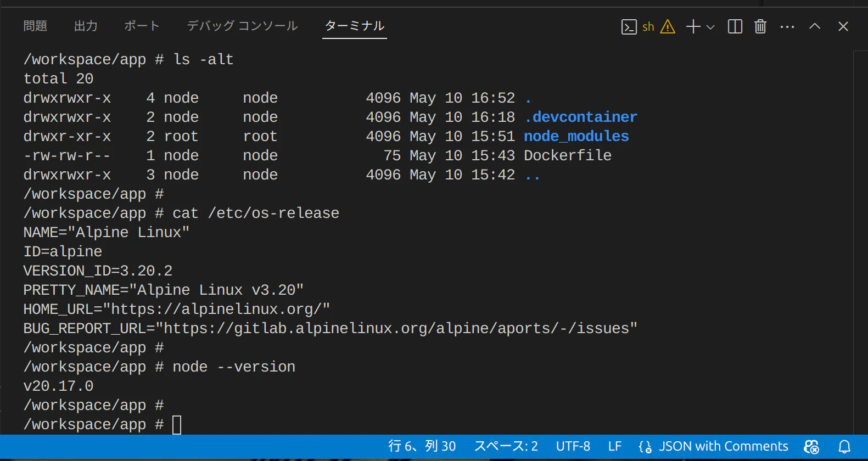Change indentation via スペース: 2
This screenshot has height=461, width=868.
coord(506,446)
